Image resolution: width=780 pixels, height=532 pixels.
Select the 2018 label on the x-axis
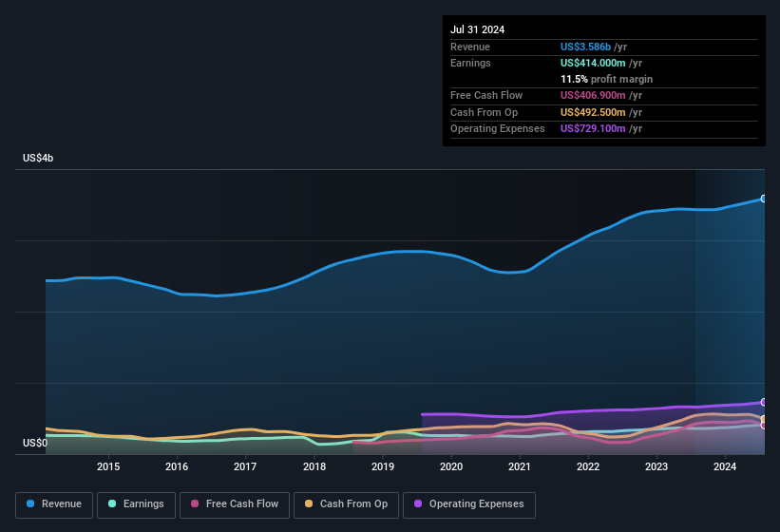pyautogui.click(x=314, y=466)
